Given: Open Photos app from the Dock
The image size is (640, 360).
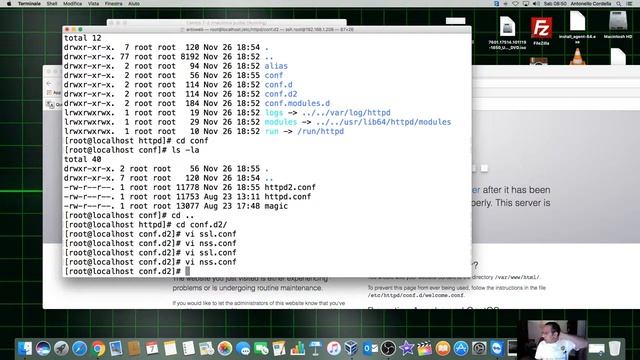Looking at the screenshot, I should coord(224,348).
